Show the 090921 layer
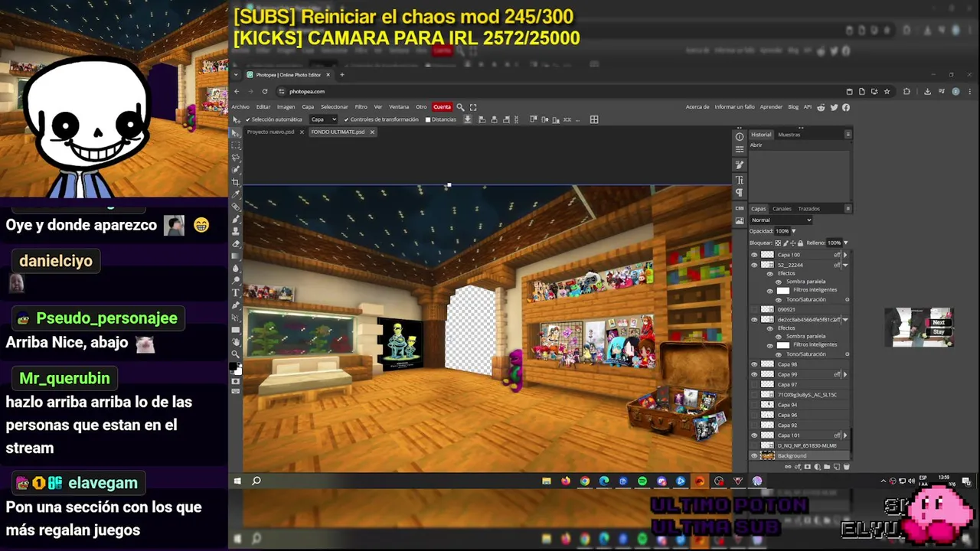This screenshot has width=980, height=551. pos(754,309)
